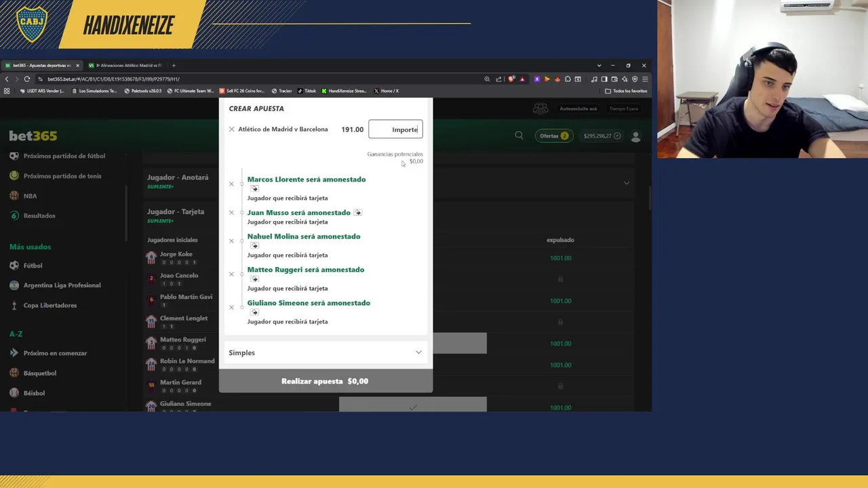The height and width of the screenshot is (488, 868).
Task: Click Realizar apuesta button
Action: [x=325, y=381]
